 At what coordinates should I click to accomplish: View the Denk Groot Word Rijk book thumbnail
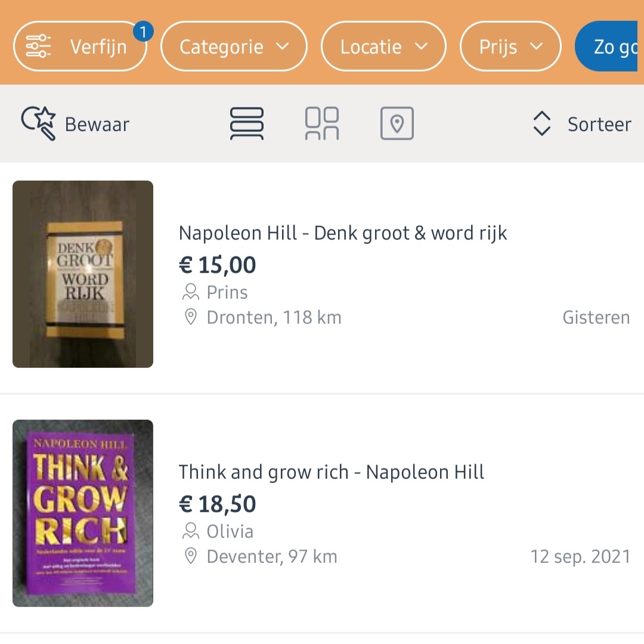pyautogui.click(x=83, y=274)
